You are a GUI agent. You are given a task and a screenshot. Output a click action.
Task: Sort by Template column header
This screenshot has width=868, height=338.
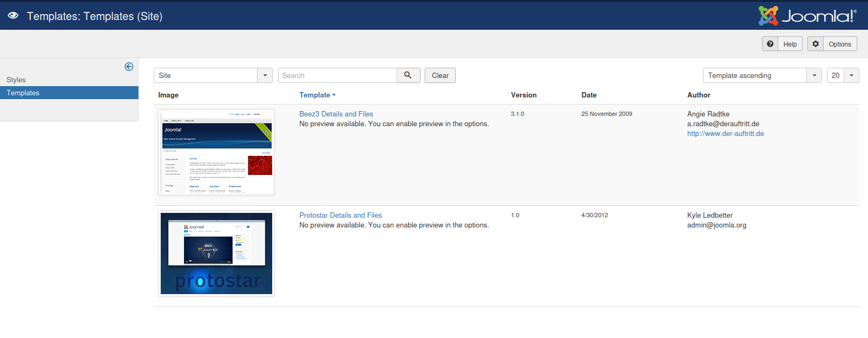(318, 95)
